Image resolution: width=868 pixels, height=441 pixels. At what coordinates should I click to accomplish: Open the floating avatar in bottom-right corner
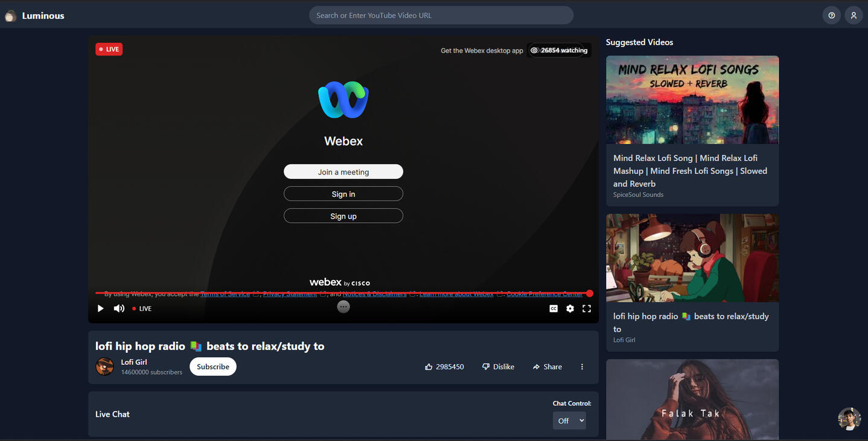pyautogui.click(x=849, y=419)
